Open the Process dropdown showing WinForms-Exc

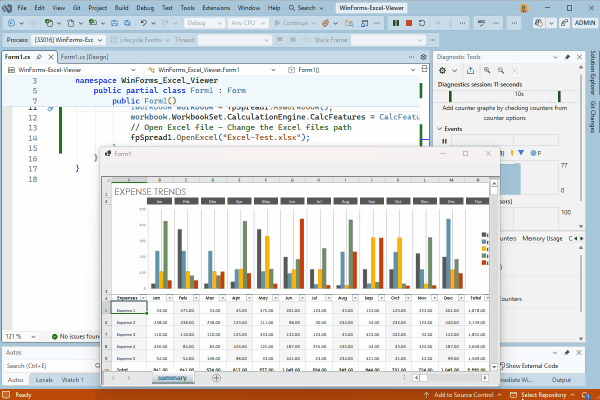pyautogui.click(x=68, y=40)
